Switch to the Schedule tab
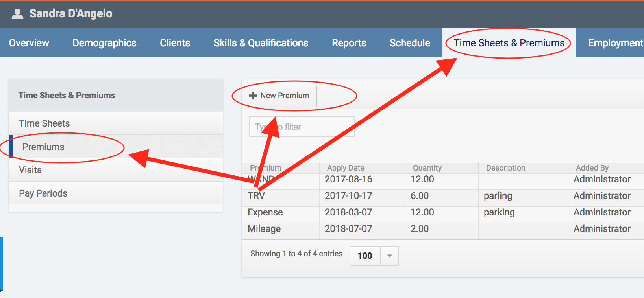The width and height of the screenshot is (644, 298). click(409, 43)
